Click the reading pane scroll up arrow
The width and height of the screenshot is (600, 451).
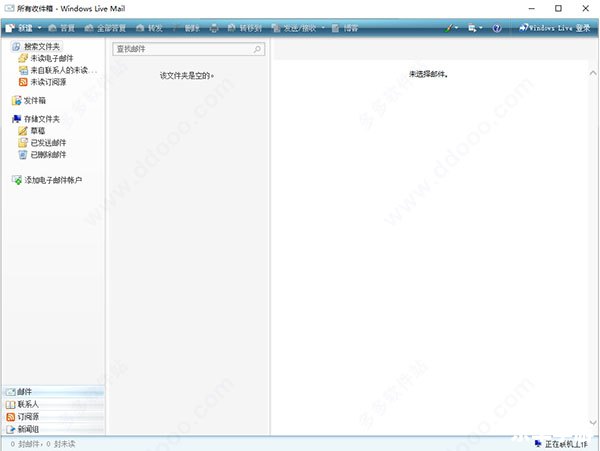pyautogui.click(x=593, y=73)
